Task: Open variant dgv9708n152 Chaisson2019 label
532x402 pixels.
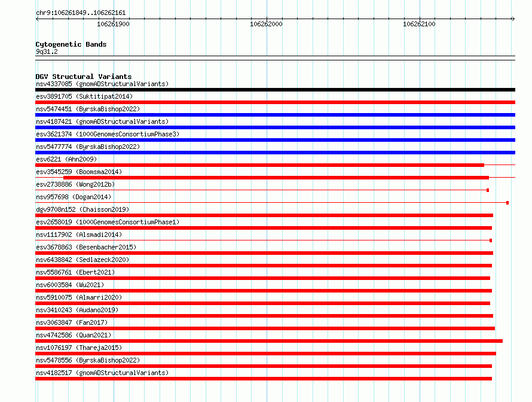Action: (82, 209)
